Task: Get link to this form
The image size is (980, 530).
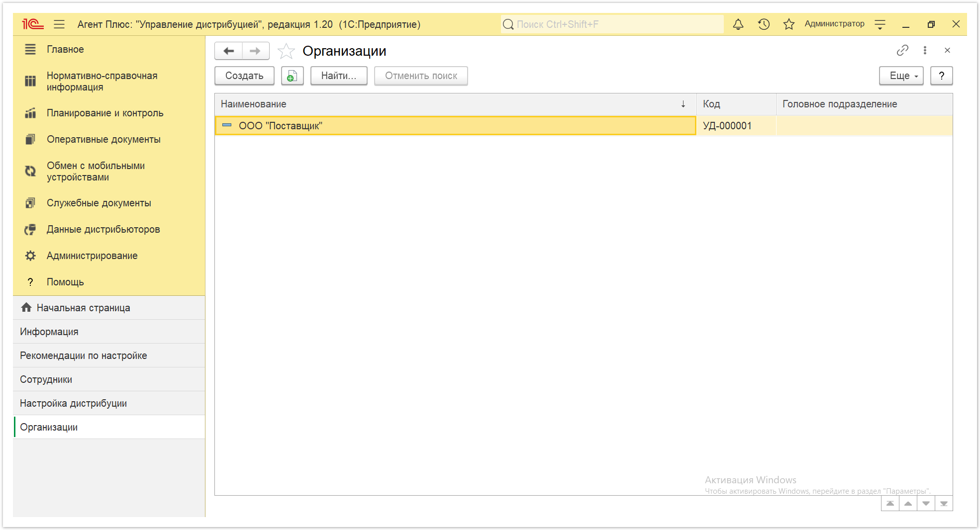Action: pos(902,50)
